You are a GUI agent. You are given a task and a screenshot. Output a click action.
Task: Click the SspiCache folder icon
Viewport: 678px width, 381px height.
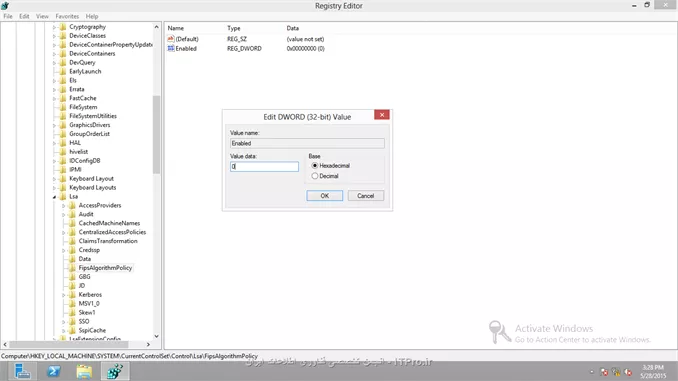[72, 330]
